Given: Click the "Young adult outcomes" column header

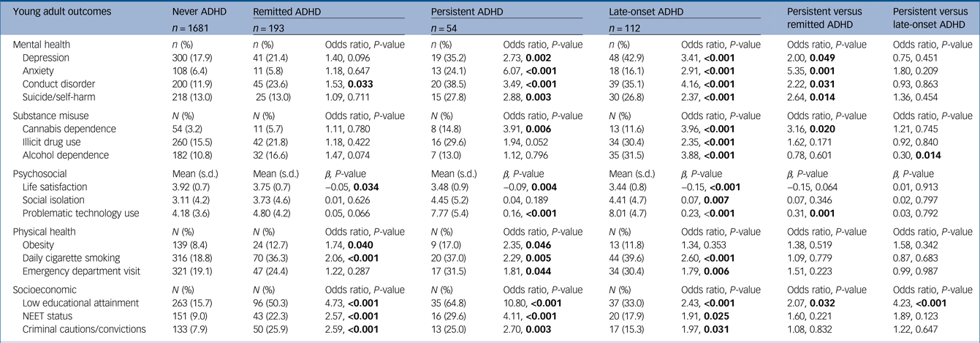Looking at the screenshot, I should click(x=56, y=12).
